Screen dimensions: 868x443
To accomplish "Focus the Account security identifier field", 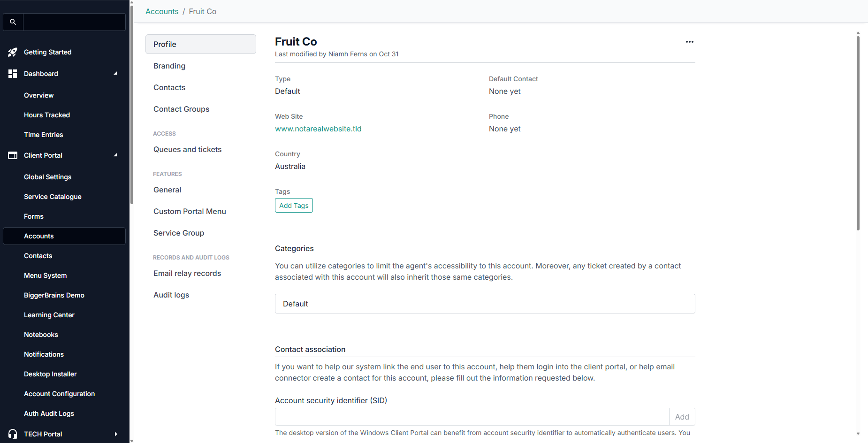I will [472, 417].
